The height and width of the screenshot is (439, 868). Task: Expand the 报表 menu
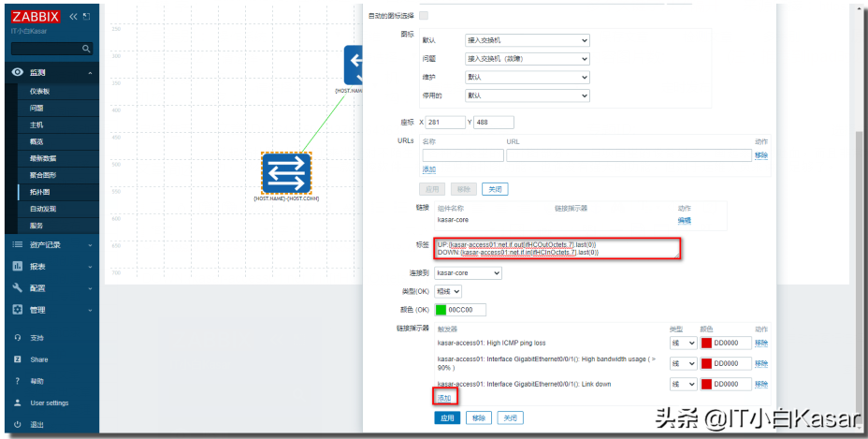(x=90, y=267)
